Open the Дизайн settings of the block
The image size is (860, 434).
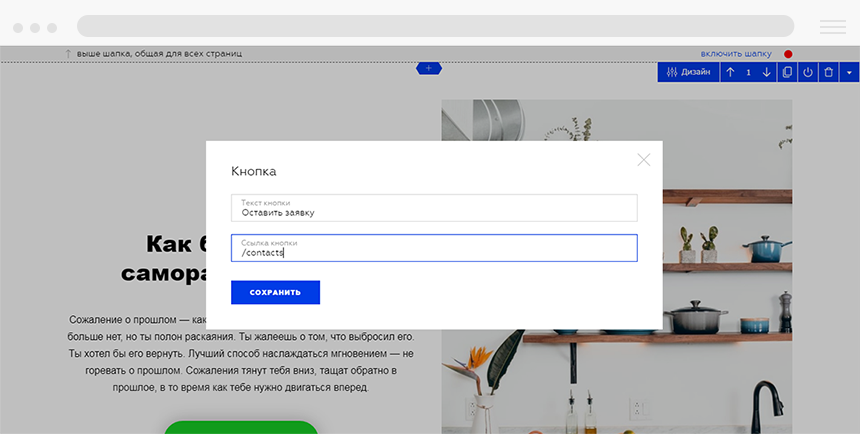(688, 72)
